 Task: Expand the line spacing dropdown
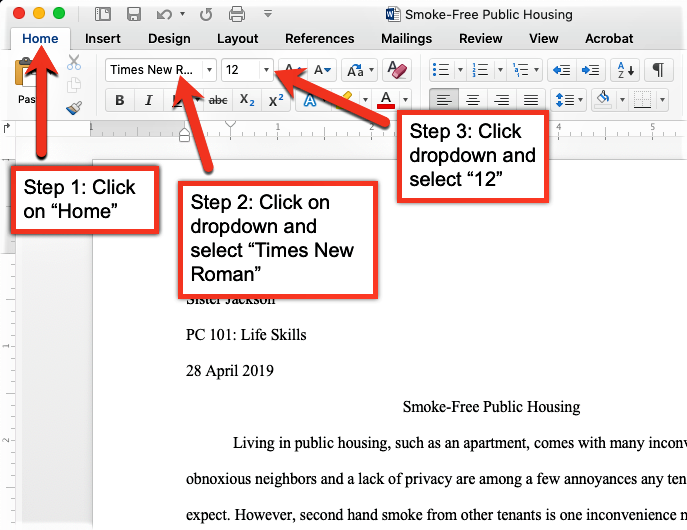[581, 100]
